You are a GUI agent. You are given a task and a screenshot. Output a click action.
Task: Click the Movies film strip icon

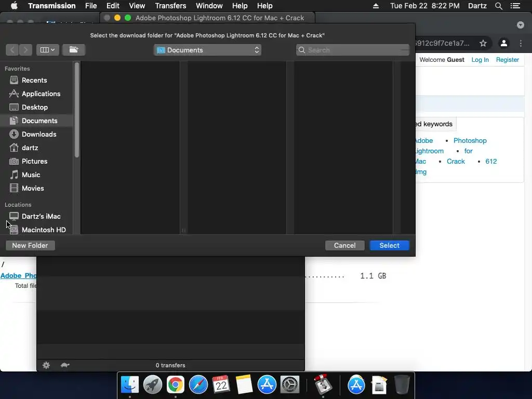[x=14, y=188]
